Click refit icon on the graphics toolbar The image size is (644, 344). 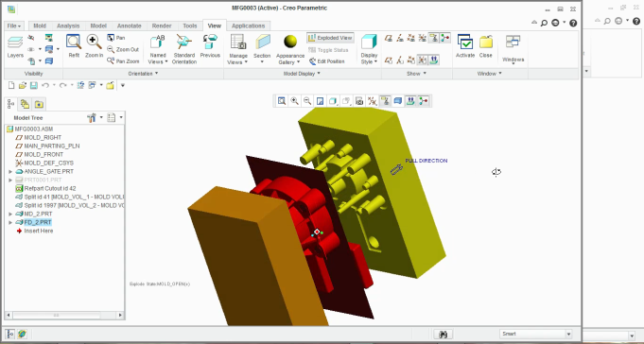[x=282, y=101]
